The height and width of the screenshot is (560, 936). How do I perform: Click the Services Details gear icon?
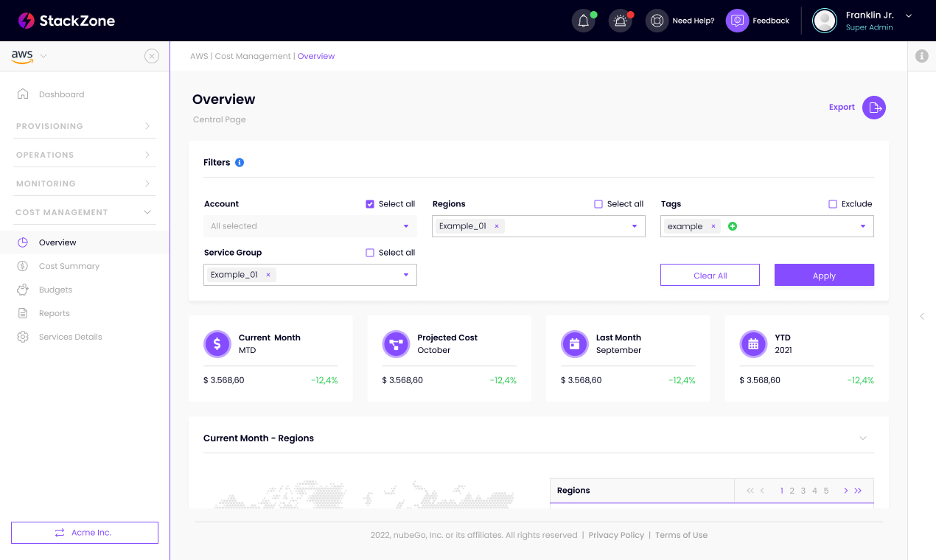pos(23,337)
